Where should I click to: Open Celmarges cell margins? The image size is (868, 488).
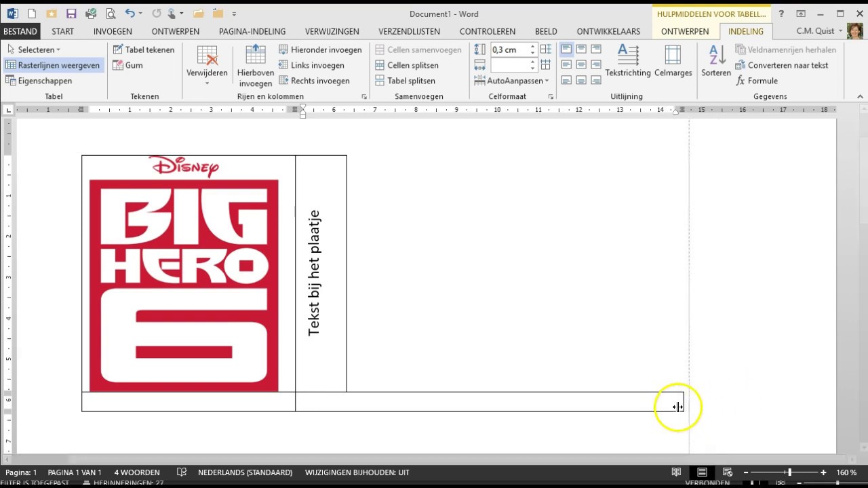click(x=673, y=61)
